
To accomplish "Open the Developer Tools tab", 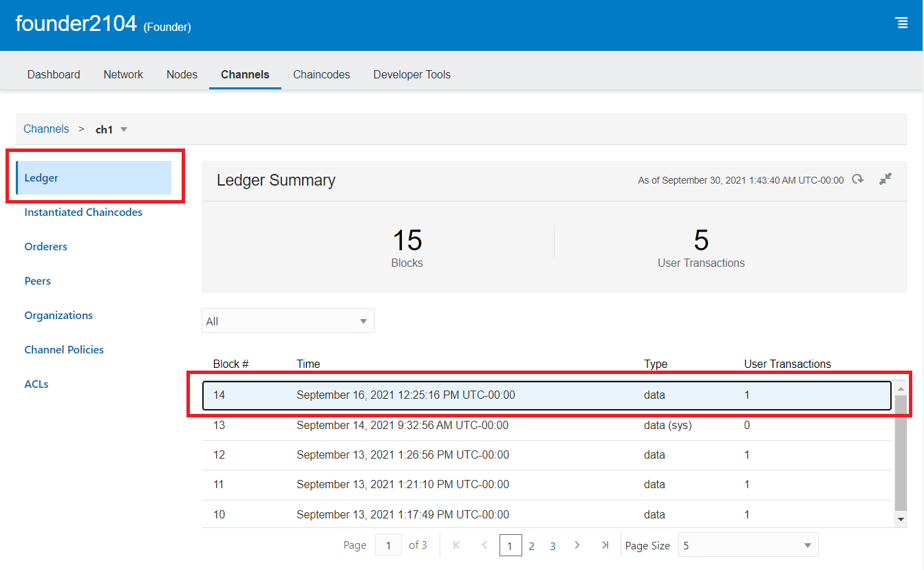I will pos(411,74).
